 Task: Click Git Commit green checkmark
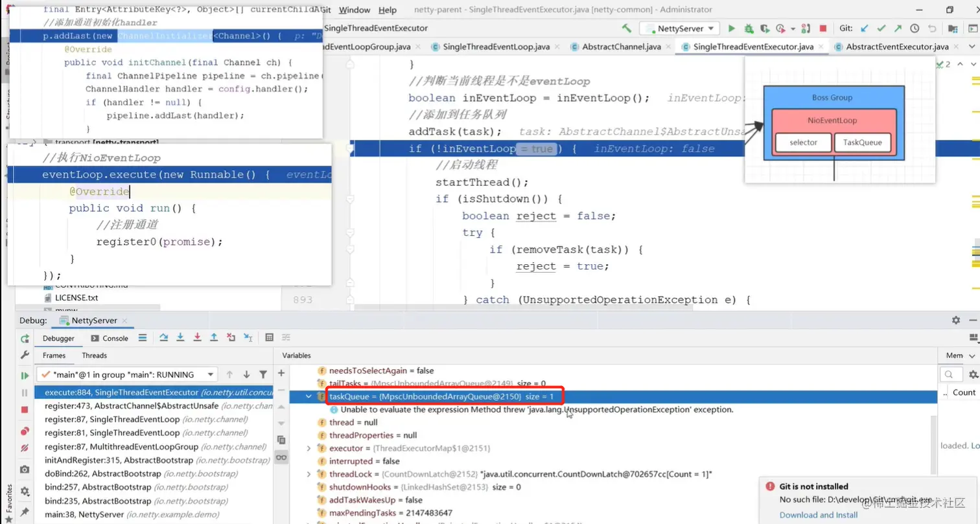click(x=881, y=28)
